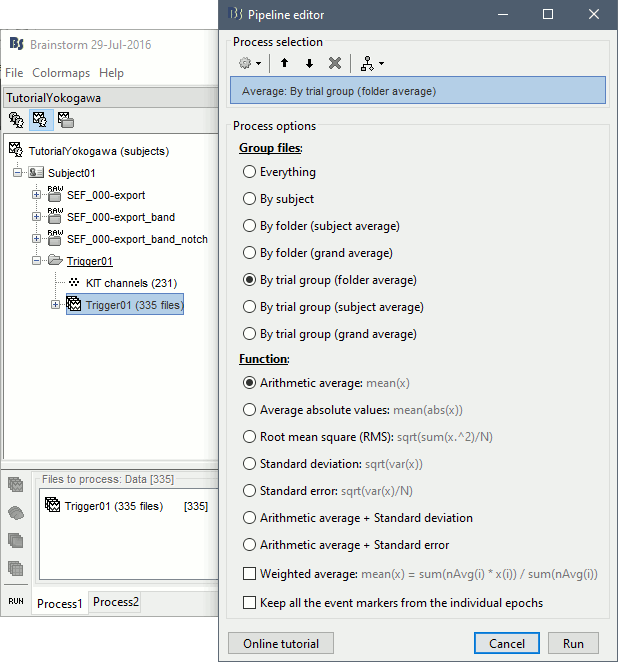
Task: Choose Root mean square (RMS) function
Action: pyautogui.click(x=249, y=437)
